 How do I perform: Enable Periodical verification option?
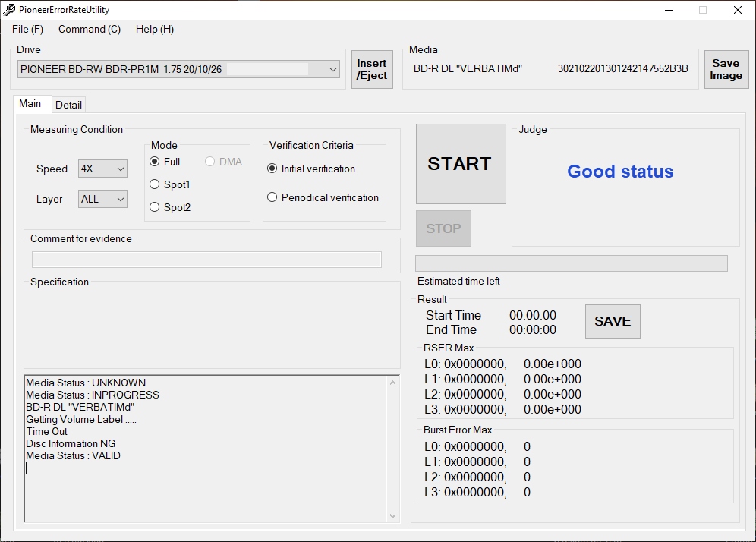pyautogui.click(x=272, y=197)
